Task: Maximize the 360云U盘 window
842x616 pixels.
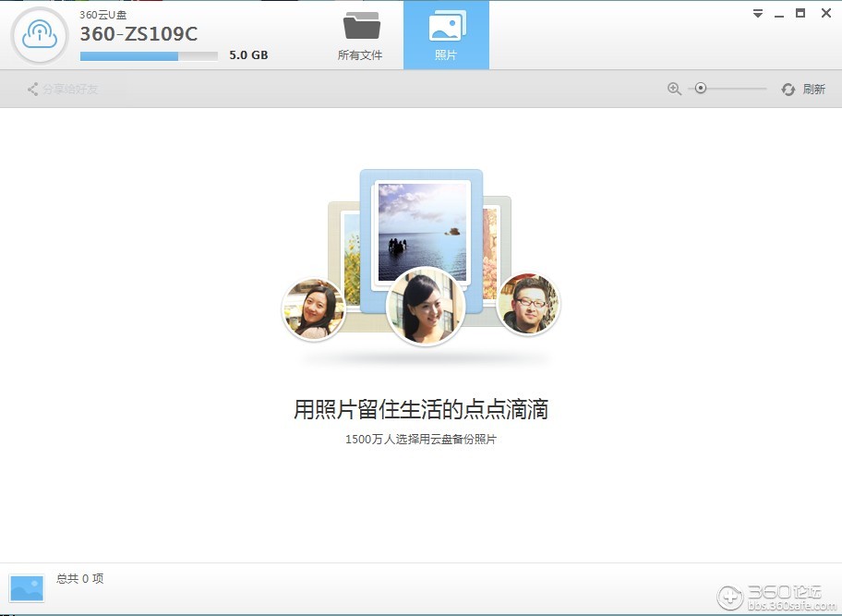Action: click(x=800, y=14)
